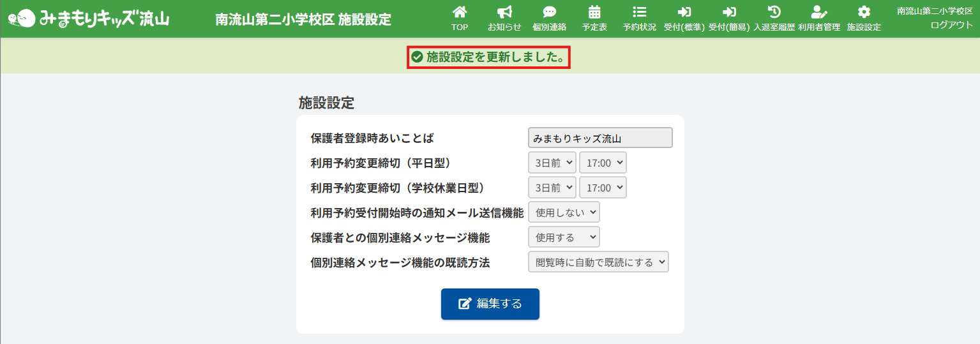Open 入退室履歴 history icon
The image size is (980, 344).
click(774, 12)
